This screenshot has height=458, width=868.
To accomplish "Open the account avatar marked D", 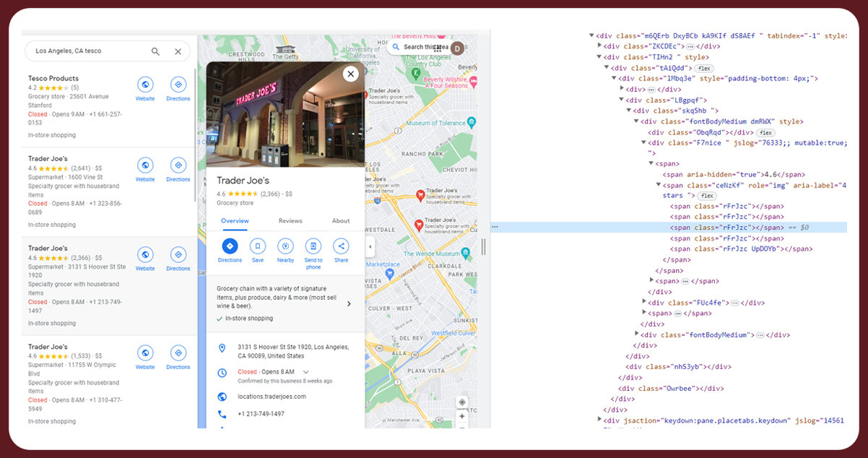I will point(458,47).
